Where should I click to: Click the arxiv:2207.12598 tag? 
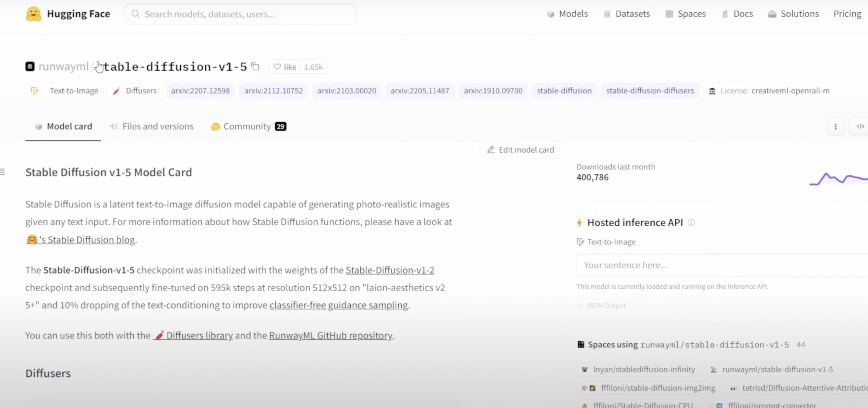click(x=200, y=91)
